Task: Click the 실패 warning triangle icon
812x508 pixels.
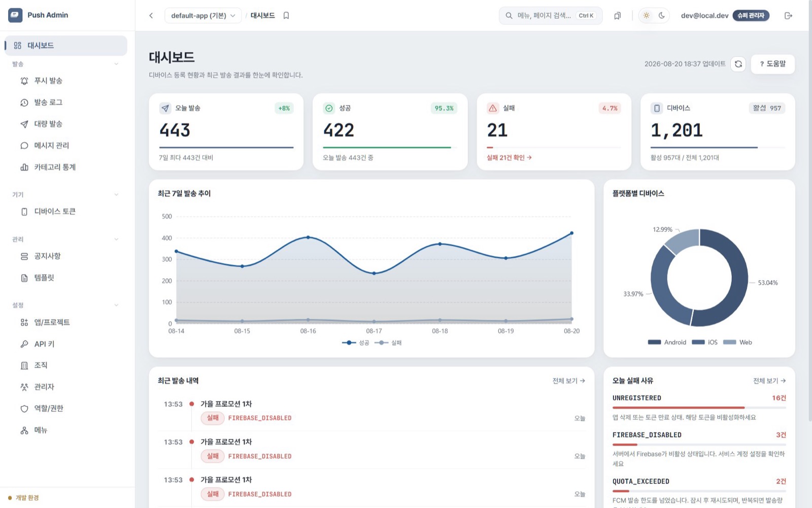Action: tap(493, 108)
